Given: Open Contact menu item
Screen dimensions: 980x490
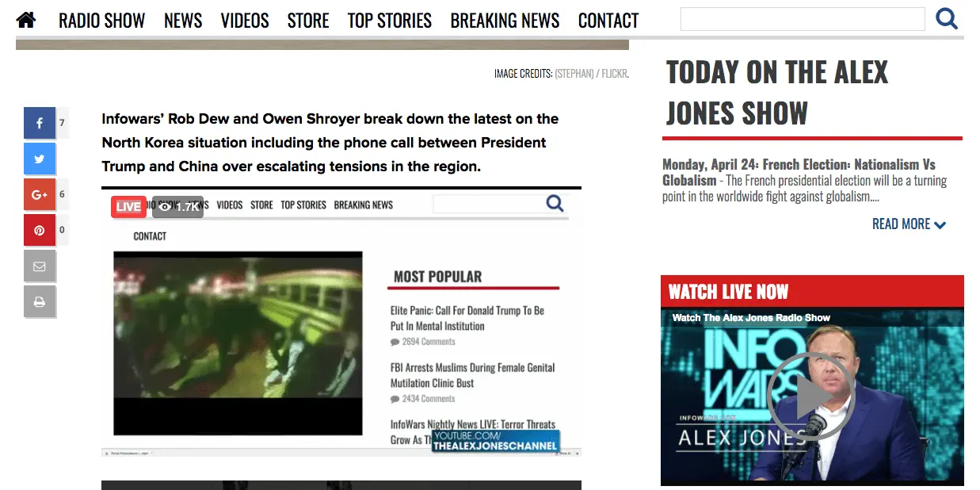Looking at the screenshot, I should [608, 20].
